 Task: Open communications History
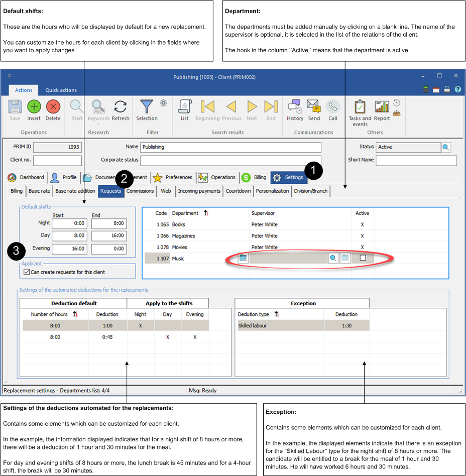[295, 107]
